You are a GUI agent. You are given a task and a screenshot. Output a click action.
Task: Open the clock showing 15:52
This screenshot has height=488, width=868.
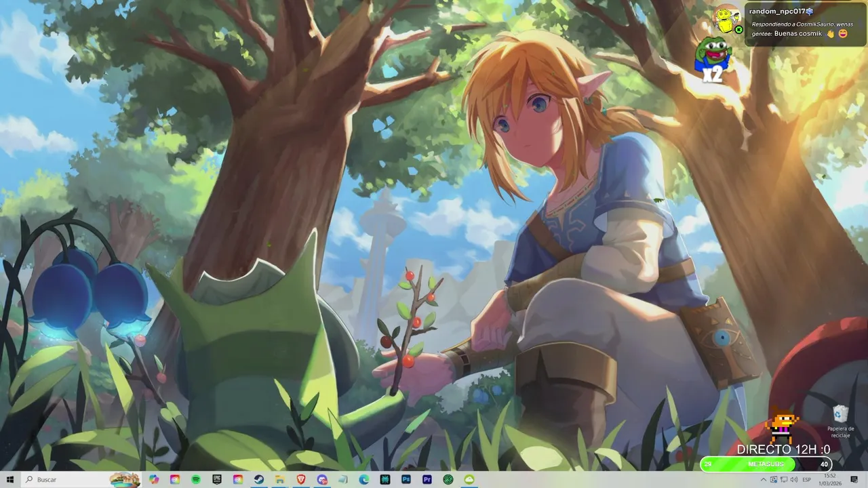pyautogui.click(x=829, y=479)
